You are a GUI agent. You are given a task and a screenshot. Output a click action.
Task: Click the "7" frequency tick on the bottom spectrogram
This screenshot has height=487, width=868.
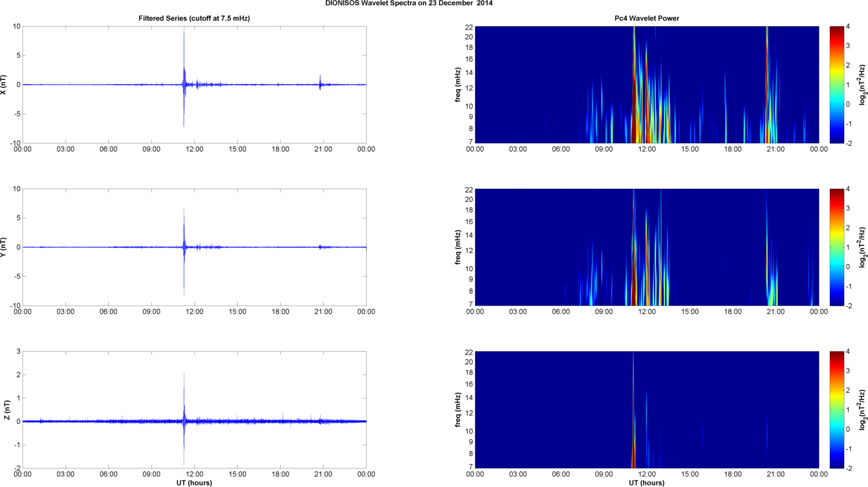(x=470, y=467)
